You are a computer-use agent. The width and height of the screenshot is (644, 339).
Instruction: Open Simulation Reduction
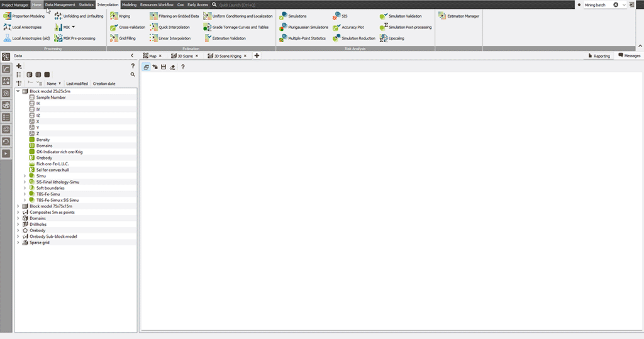[x=354, y=38]
